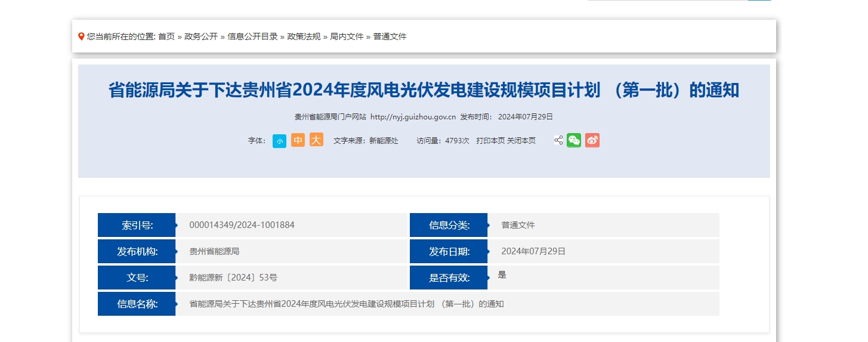Image resolution: width=868 pixels, height=342 pixels.
Task: Select publisher value 贵州省能源局
Action: (x=214, y=251)
